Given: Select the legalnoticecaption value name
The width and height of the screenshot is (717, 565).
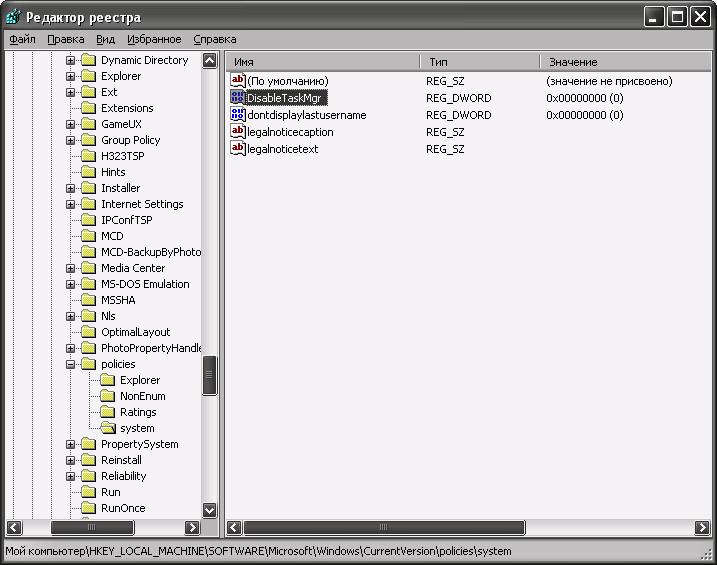Looking at the screenshot, I should [x=290, y=132].
